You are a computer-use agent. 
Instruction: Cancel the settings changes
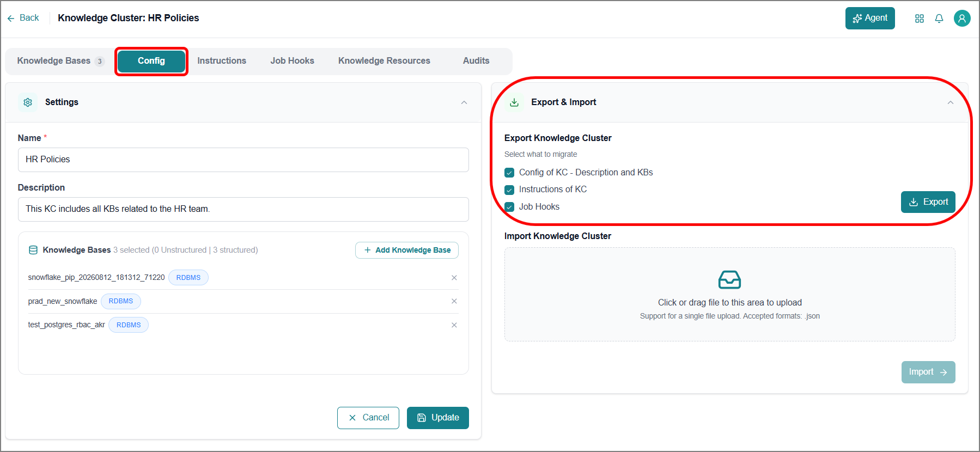coord(368,418)
